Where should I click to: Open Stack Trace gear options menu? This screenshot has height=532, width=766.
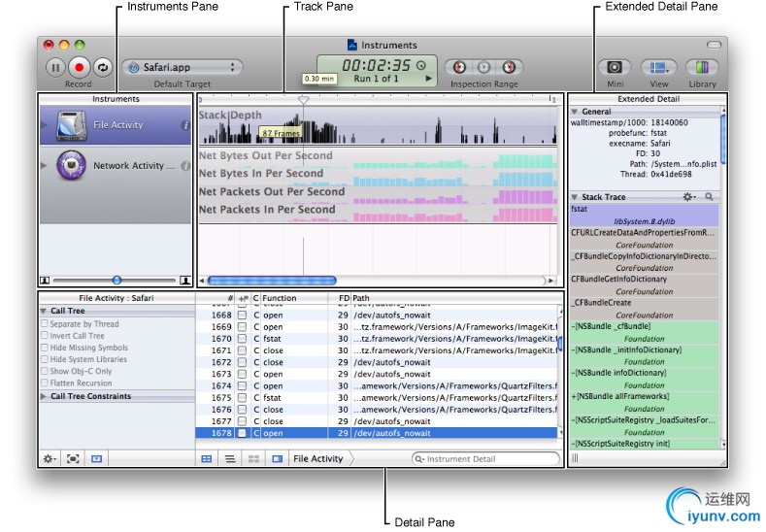[688, 197]
